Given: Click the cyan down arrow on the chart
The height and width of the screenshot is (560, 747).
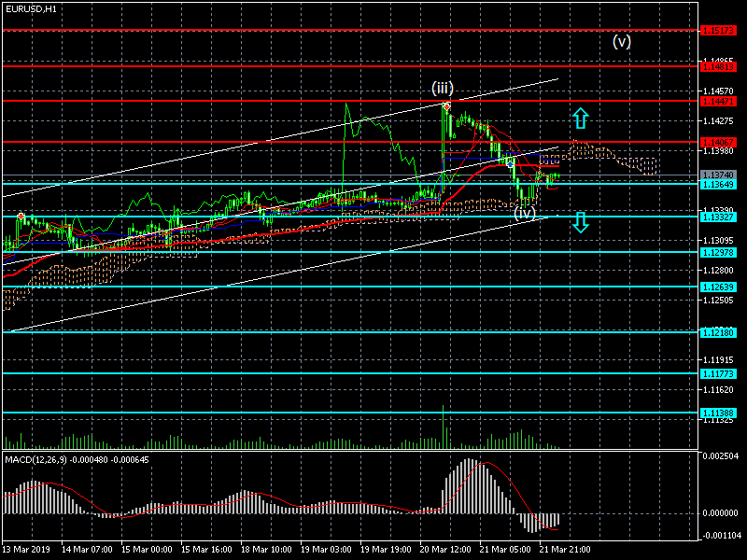Looking at the screenshot, I should coord(580,222).
